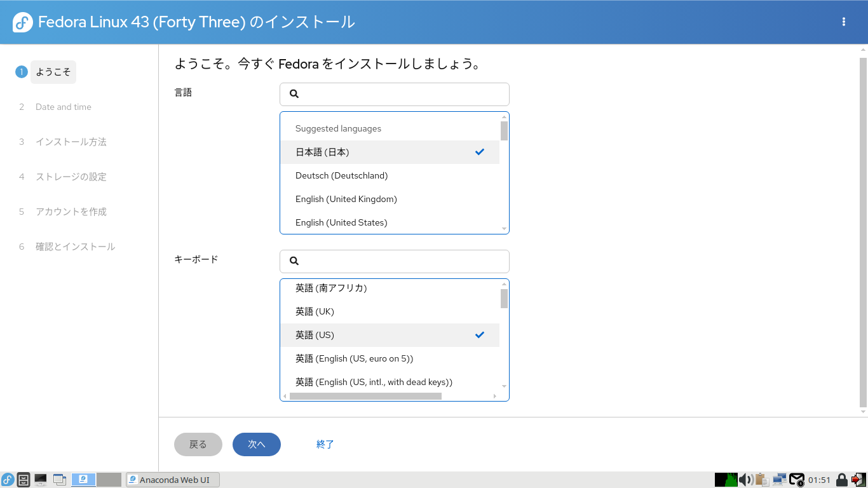Click the Suggested languages group heading

click(x=338, y=128)
